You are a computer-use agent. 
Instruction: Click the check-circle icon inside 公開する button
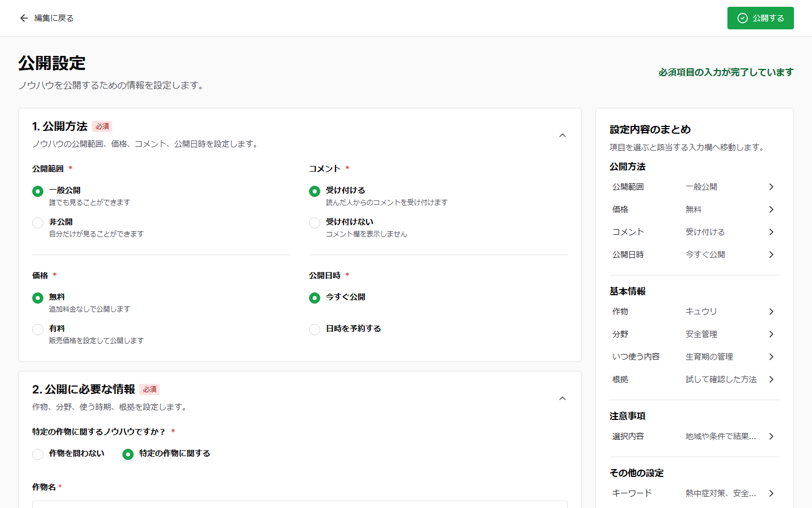[743, 18]
